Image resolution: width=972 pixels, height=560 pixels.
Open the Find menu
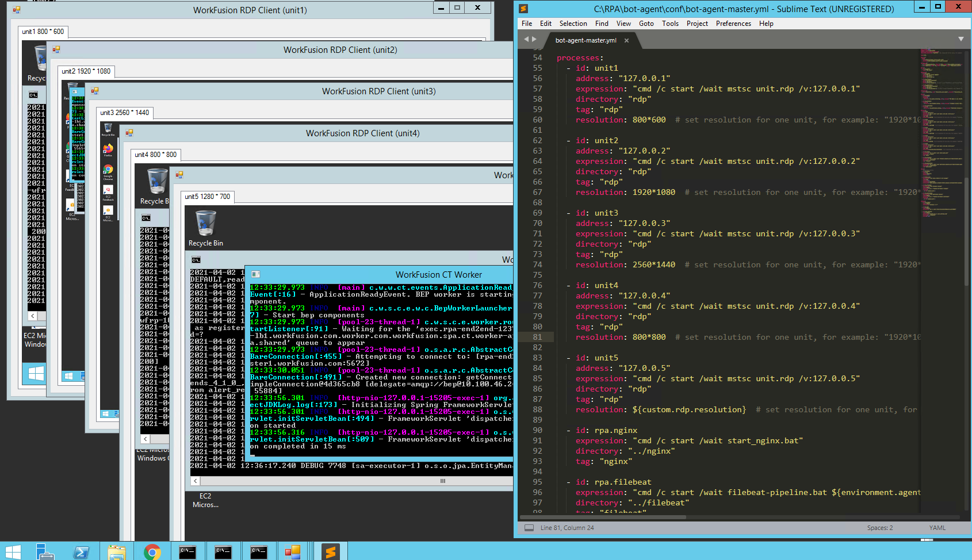pyautogui.click(x=602, y=24)
